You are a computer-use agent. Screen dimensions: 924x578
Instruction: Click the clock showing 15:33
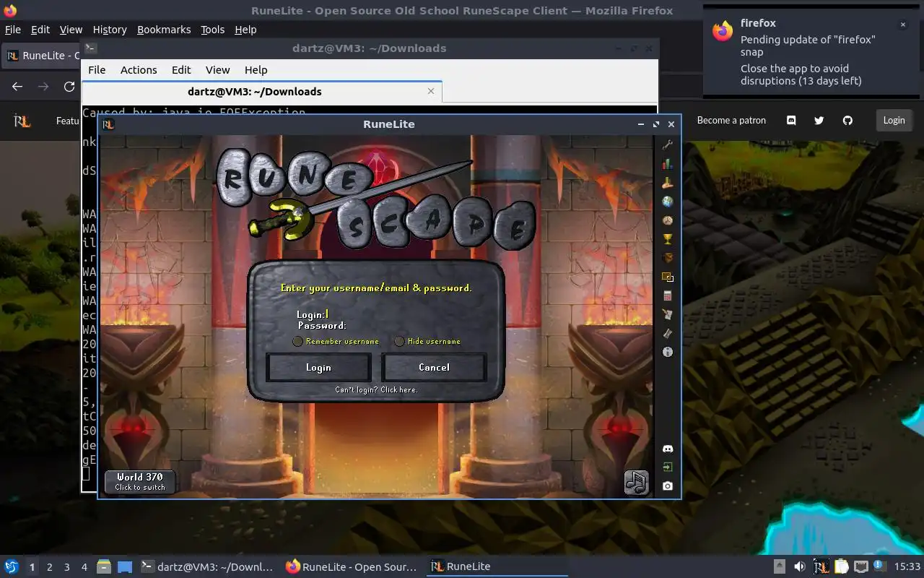pos(907,567)
